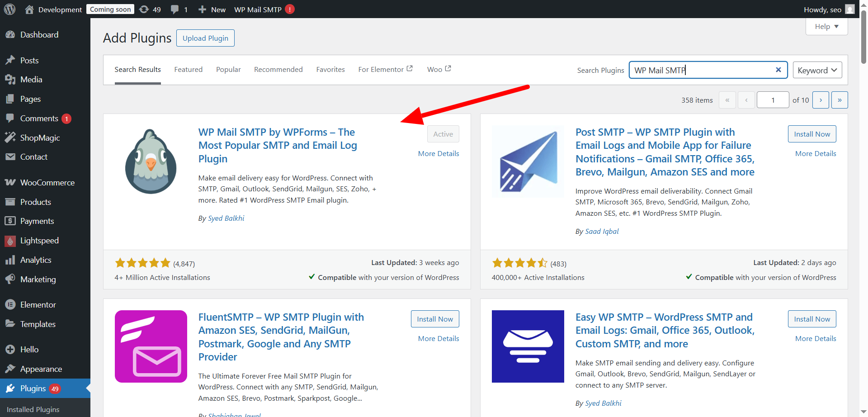Switch to Popular tab
868x417 pixels.
(228, 70)
